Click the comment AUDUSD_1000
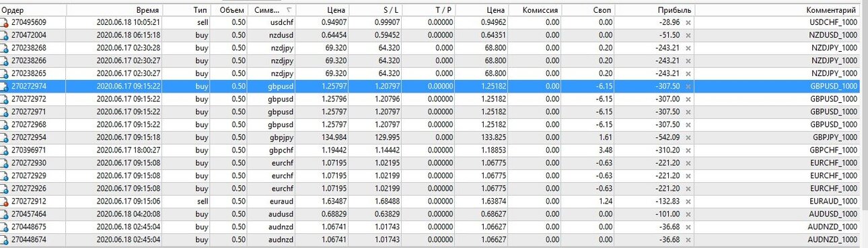 click(x=833, y=214)
